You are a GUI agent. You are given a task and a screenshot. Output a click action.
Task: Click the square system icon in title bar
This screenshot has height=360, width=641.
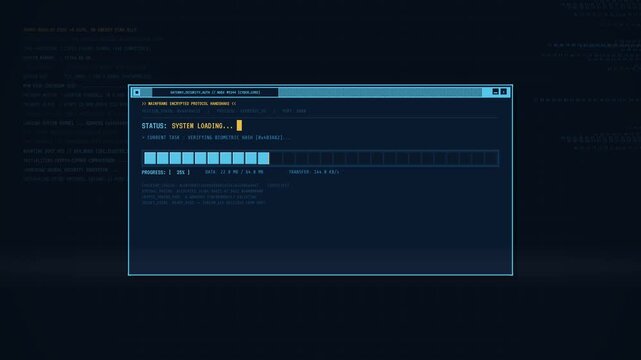point(137,92)
